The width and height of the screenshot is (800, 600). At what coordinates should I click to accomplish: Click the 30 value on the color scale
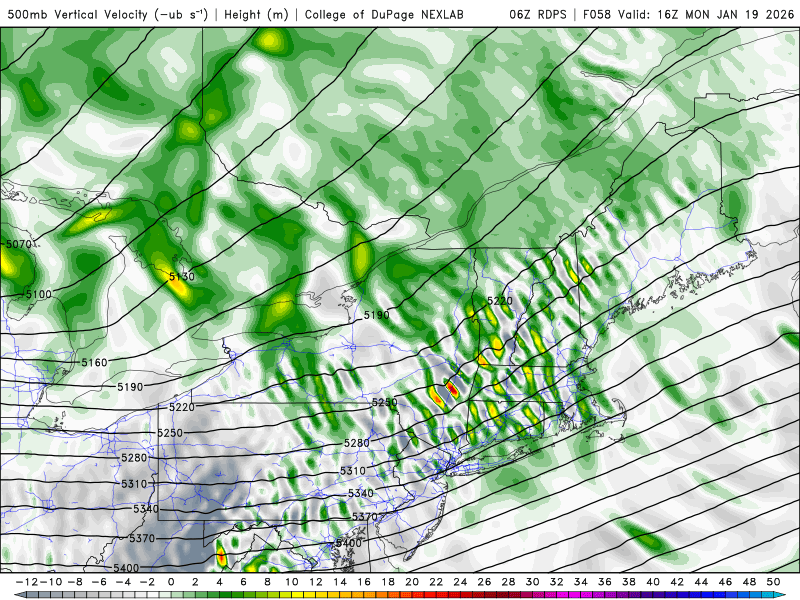click(532, 582)
